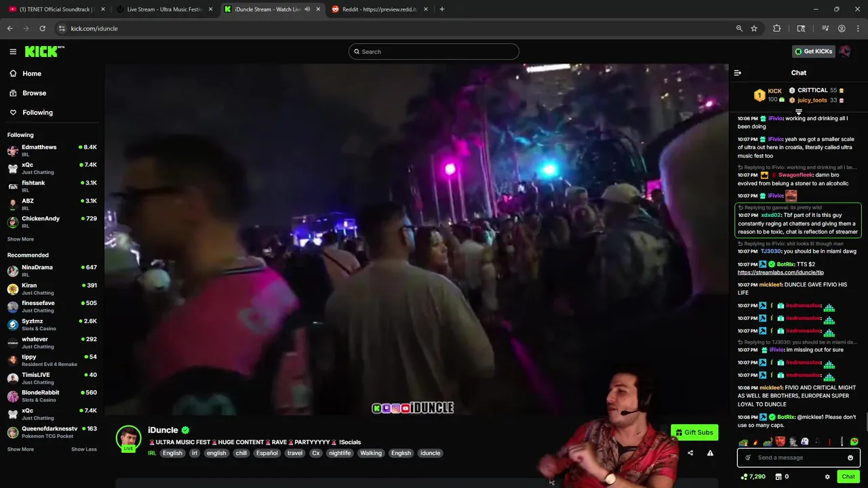The width and height of the screenshot is (868, 488).
Task: Open TimisLIVE recommended channel
Action: pyautogui.click(x=52, y=378)
